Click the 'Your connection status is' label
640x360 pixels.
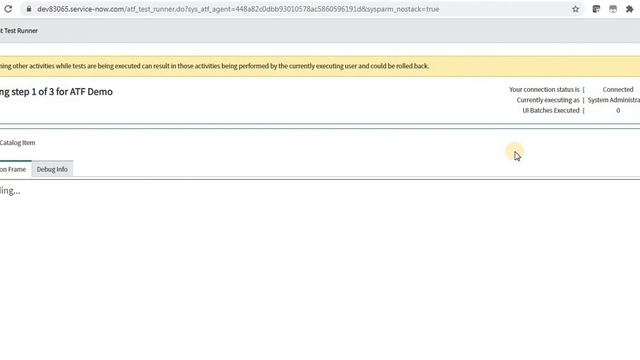point(544,89)
